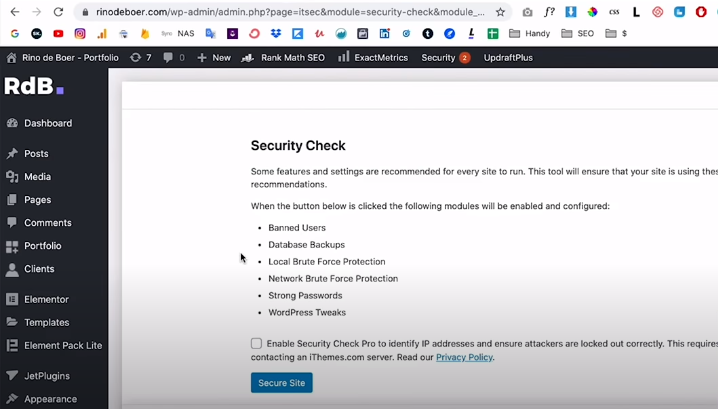718x409 pixels.
Task: Open the JetPlugins sidebar item
Action: [47, 376]
